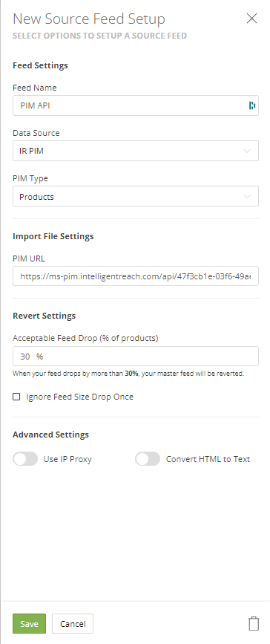Click the Feed Name field label
The image size is (270, 644).
point(35,88)
